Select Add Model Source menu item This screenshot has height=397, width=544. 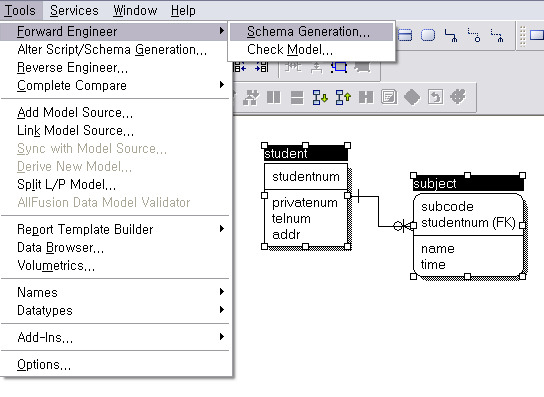[114, 112]
